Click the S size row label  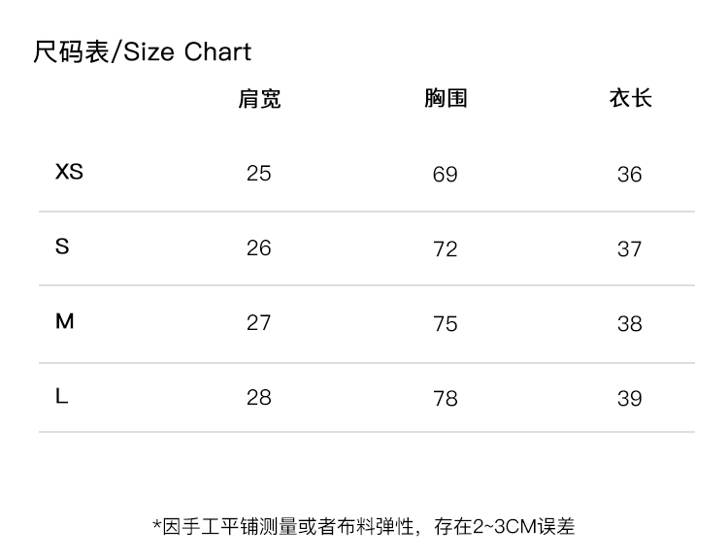coord(62,247)
